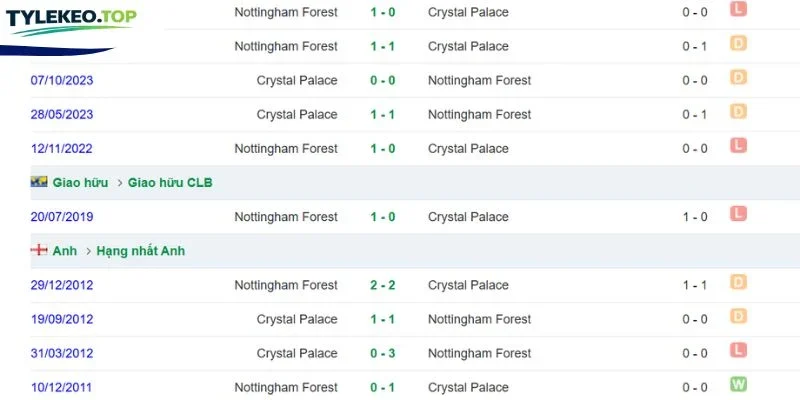Click the orange D badge for 19/09/2012
The width and height of the screenshot is (800, 400).
pos(738,316)
